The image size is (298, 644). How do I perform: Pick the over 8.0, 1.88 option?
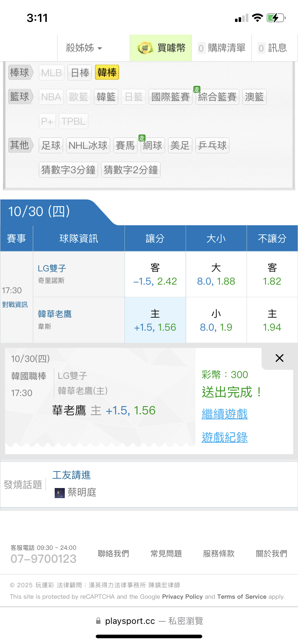click(x=216, y=275)
